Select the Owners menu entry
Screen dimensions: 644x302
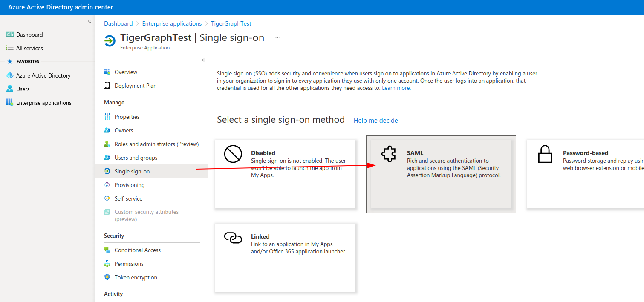point(124,130)
